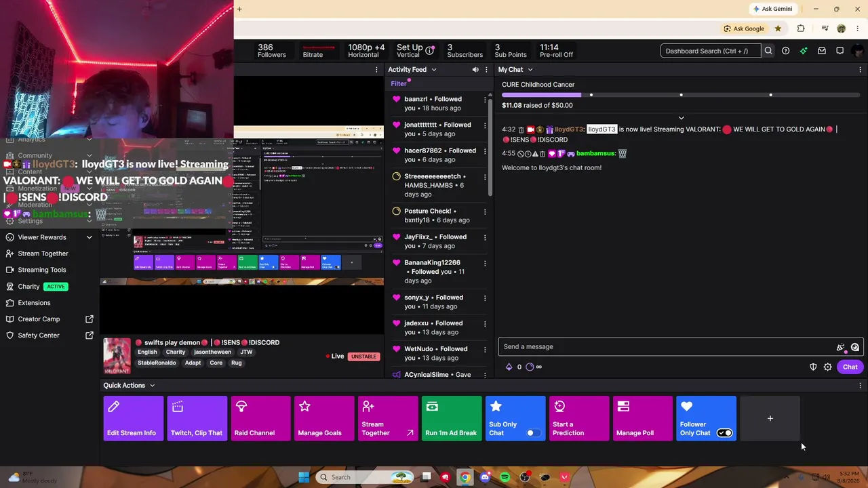
Task: Open the notifications inbox icon
Action: [x=822, y=51]
